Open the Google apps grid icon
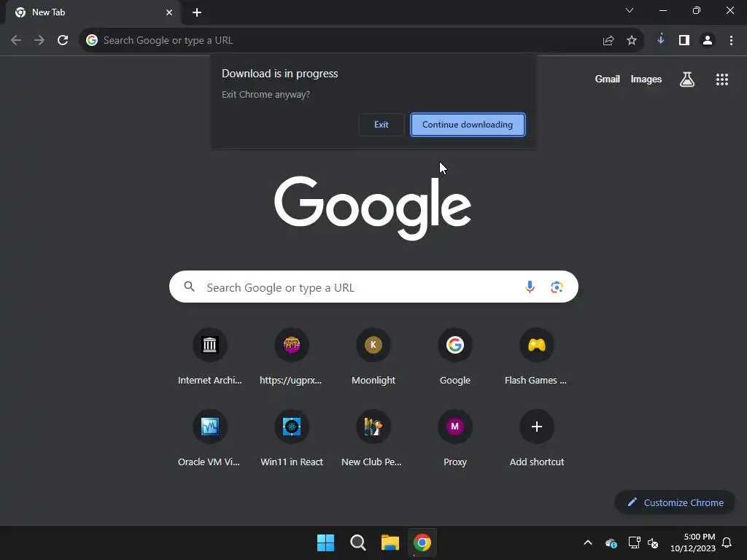Image resolution: width=747 pixels, height=560 pixels. (721, 79)
